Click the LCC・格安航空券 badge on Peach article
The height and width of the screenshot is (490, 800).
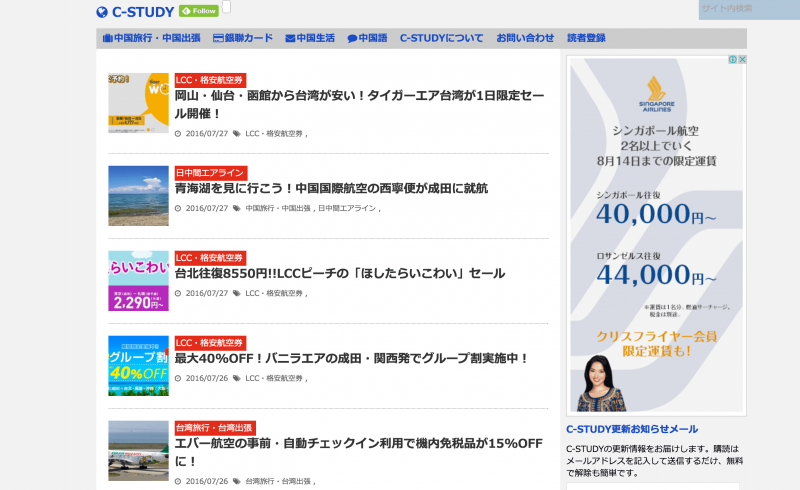210,258
